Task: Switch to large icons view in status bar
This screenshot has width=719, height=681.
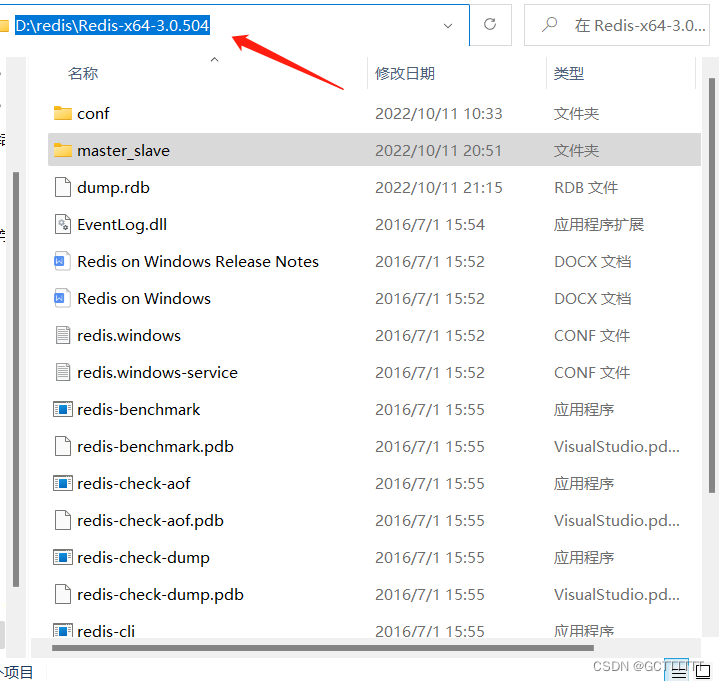Action: pyautogui.click(x=702, y=671)
